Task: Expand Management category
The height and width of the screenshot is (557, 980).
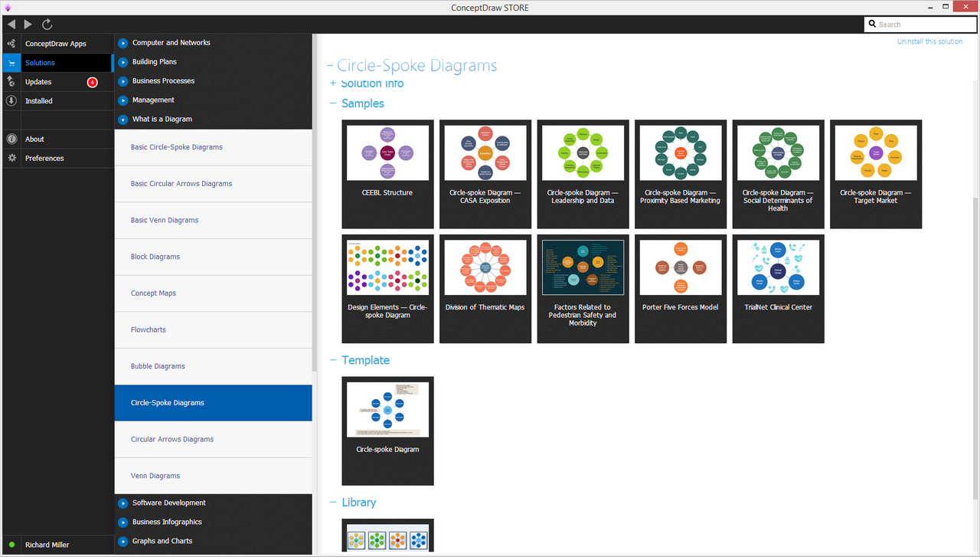Action: 122,100
